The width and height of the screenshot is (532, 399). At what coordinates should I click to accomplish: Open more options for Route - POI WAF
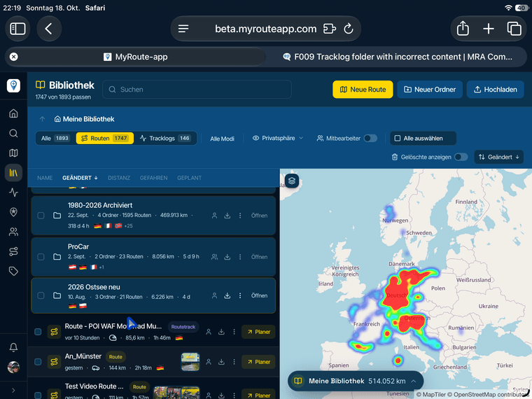click(234, 332)
